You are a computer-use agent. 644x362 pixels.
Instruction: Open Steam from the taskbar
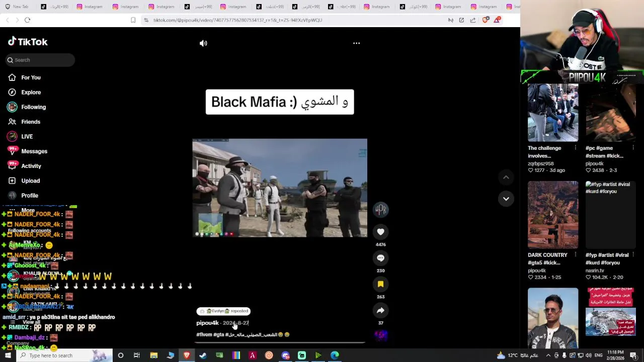203,355
